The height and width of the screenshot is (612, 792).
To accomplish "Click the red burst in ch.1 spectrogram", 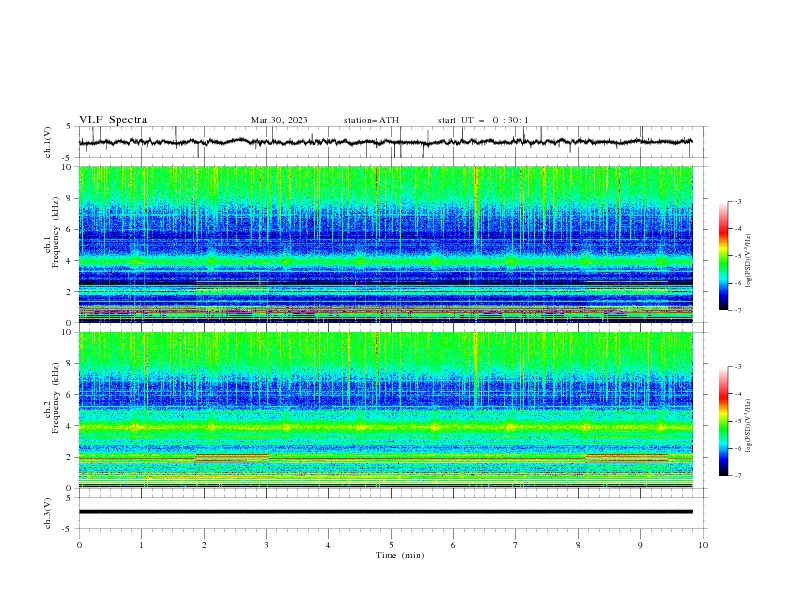I will click(x=475, y=202).
